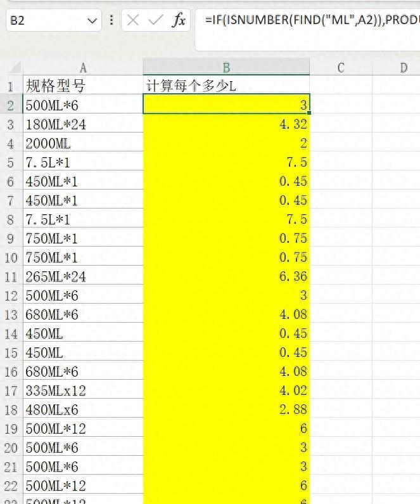Select cell B18 with value 2.88

[x=226, y=410]
